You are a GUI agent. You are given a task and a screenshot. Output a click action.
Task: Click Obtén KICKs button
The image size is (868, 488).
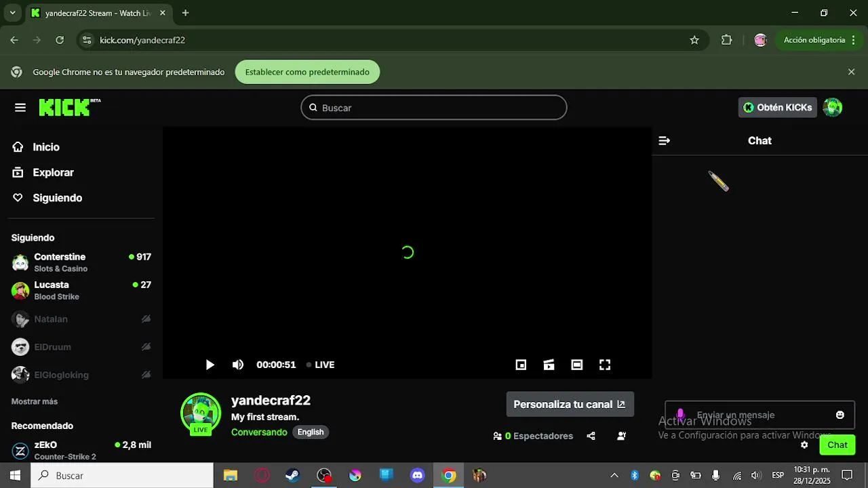point(777,107)
